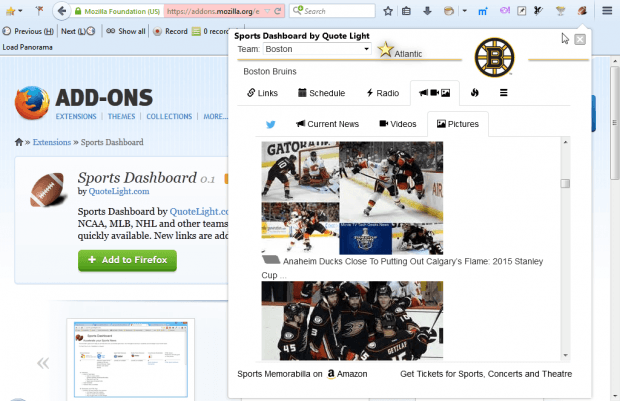Open the list menu icon tab
The width and height of the screenshot is (620, 401).
503,93
